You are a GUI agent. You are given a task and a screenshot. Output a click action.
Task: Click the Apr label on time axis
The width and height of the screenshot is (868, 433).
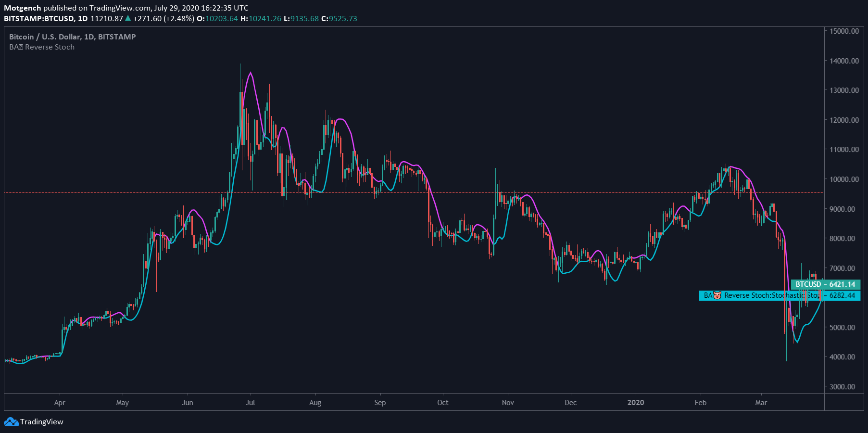(60, 403)
